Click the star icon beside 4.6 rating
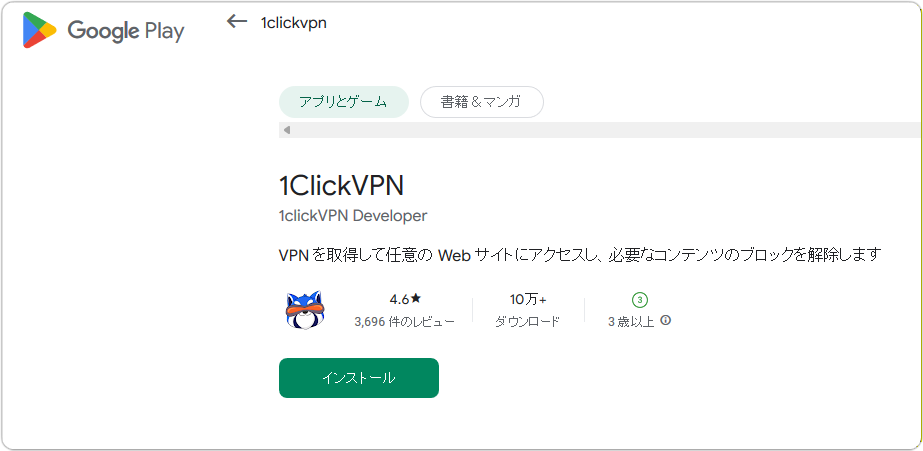 click(416, 299)
